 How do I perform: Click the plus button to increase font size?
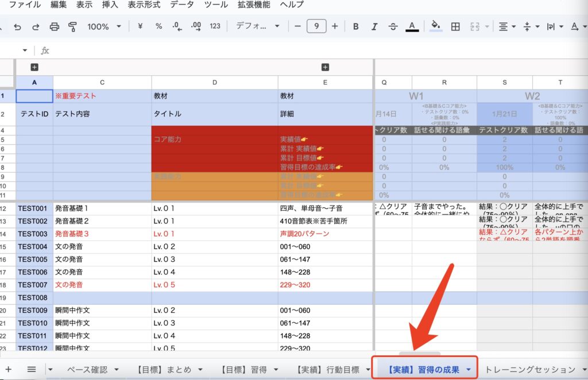click(x=335, y=26)
